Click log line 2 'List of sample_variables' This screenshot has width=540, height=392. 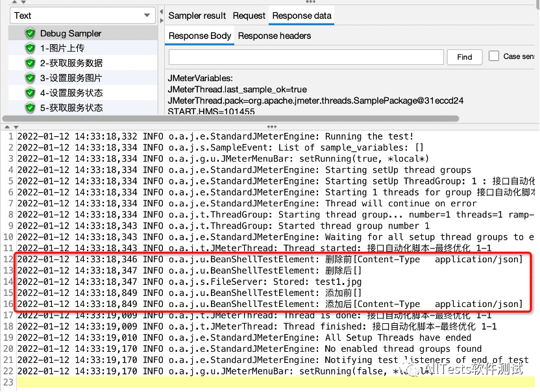pos(221,147)
